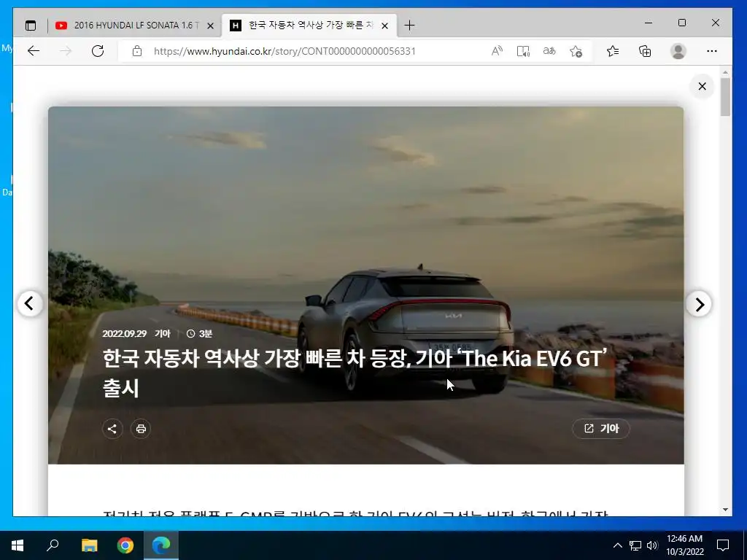
Task: Reload the current page
Action: tap(98, 51)
